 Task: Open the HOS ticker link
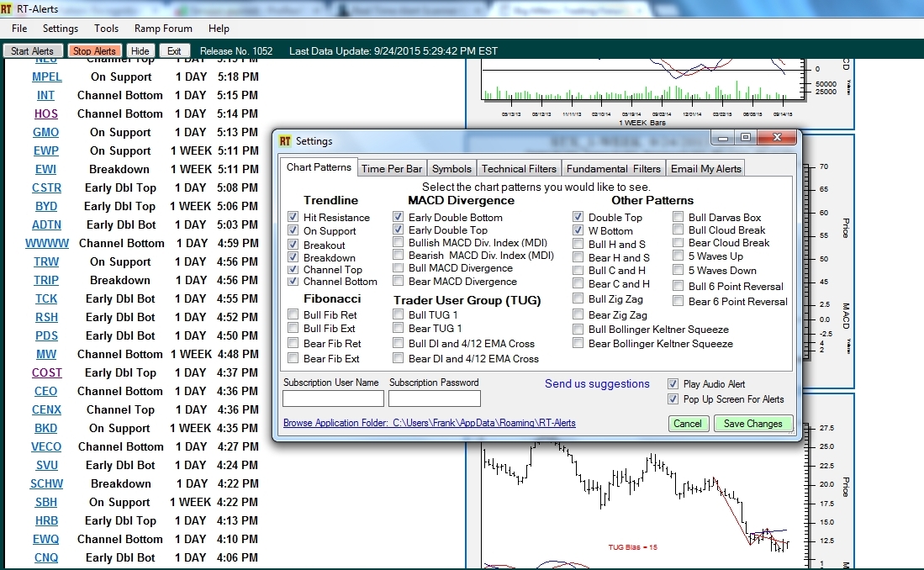[46, 113]
